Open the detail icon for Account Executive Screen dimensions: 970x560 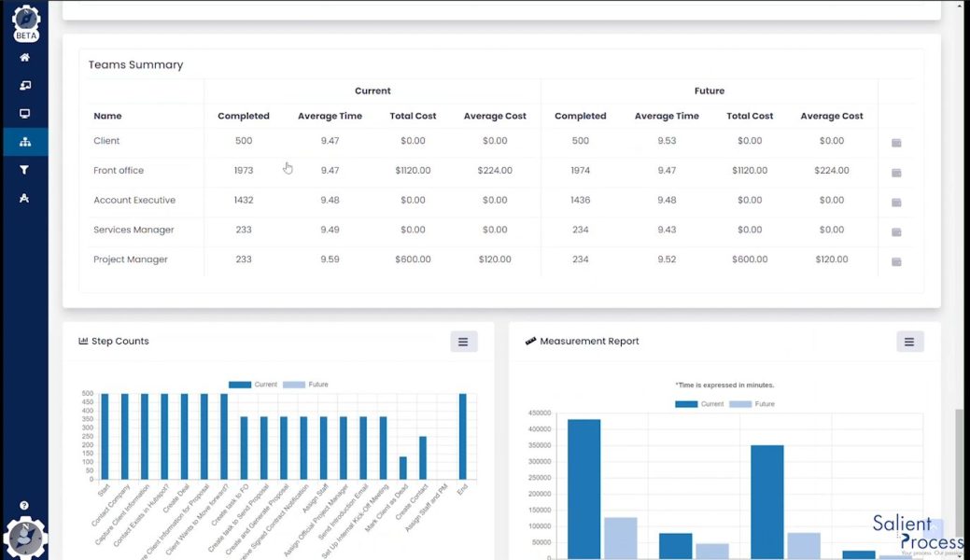pos(896,202)
